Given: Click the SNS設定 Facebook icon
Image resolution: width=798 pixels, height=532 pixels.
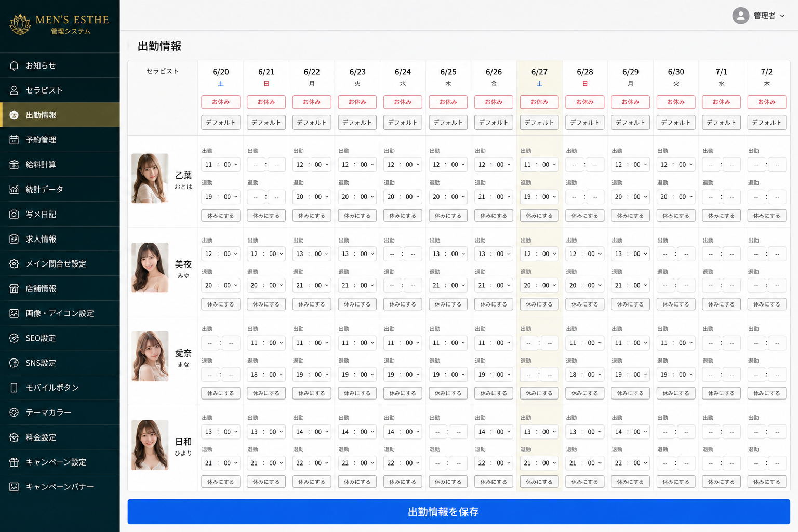Looking at the screenshot, I should click(14, 363).
